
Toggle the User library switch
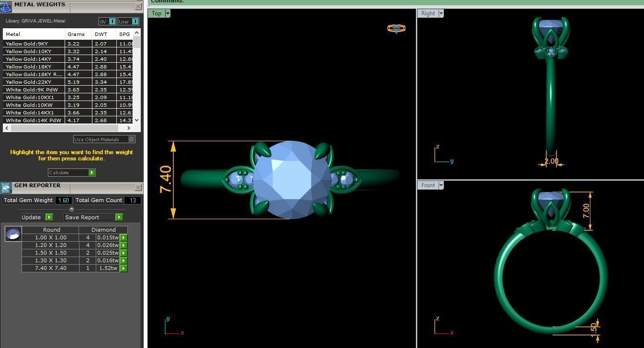point(129,22)
